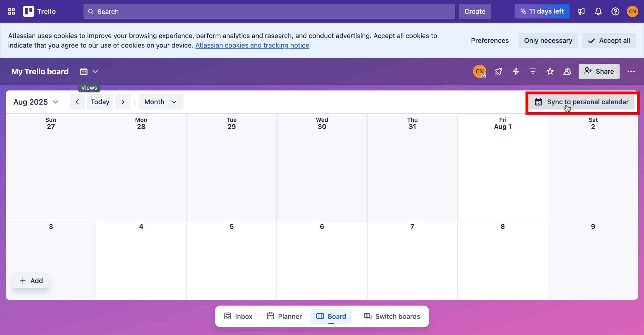Click the 11 days left trial indicator
Image resolution: width=644 pixels, height=335 pixels.
tap(541, 11)
